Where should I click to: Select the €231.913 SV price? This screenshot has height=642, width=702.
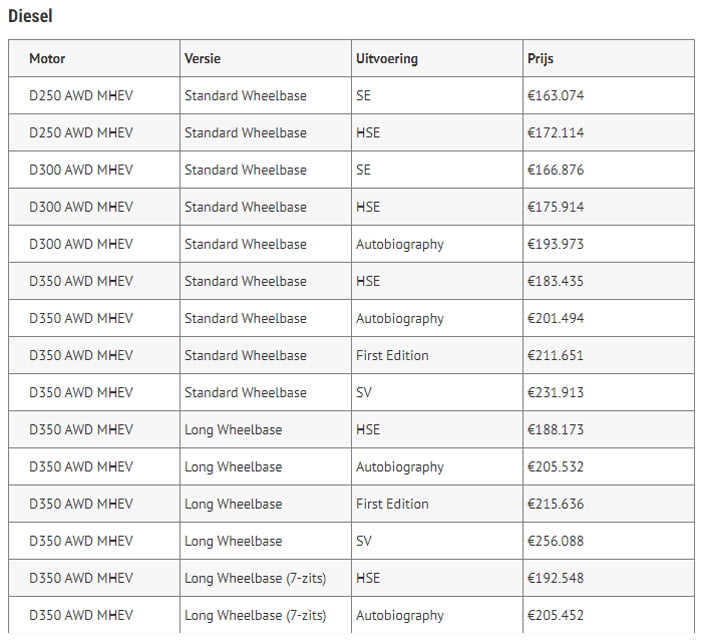[x=556, y=393]
